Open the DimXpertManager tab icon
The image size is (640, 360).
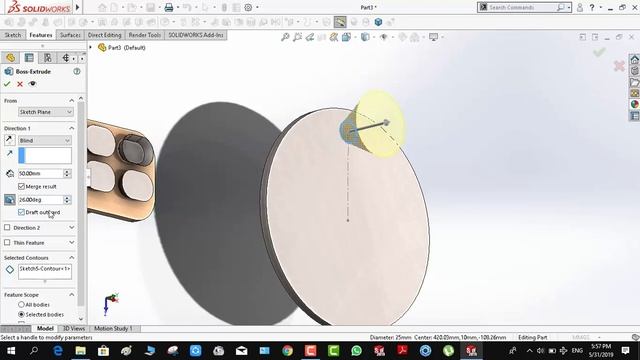(66, 58)
